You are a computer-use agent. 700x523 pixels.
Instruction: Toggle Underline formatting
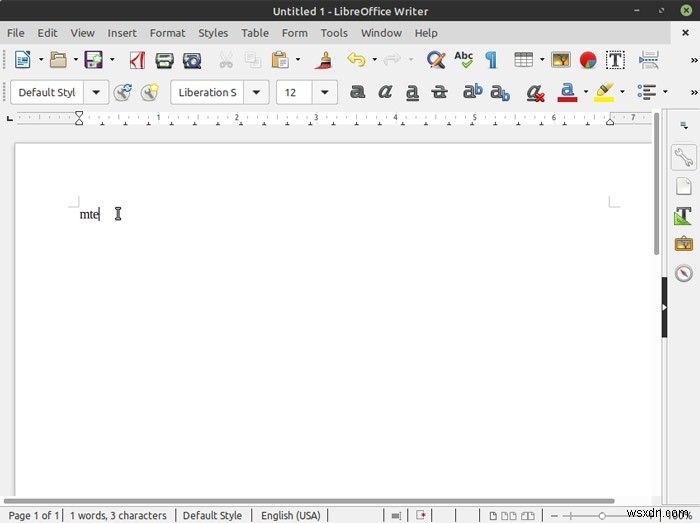[412, 92]
